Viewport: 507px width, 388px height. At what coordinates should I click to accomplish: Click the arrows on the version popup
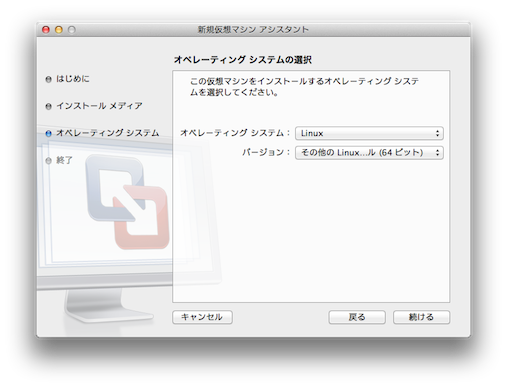(438, 153)
